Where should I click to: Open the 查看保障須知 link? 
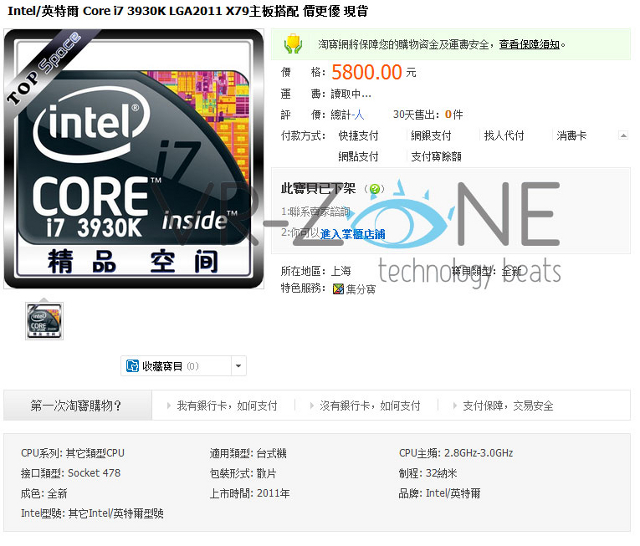(x=529, y=44)
